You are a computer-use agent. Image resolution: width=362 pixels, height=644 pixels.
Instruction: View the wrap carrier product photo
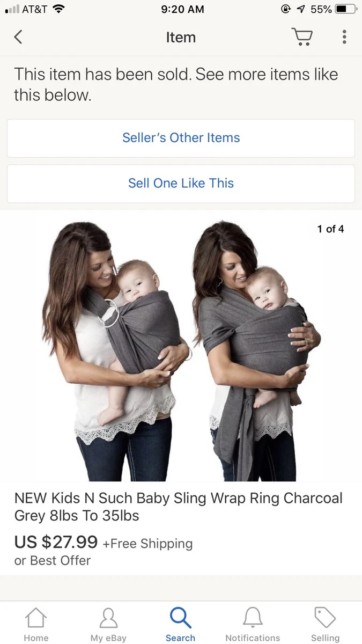coord(256,352)
